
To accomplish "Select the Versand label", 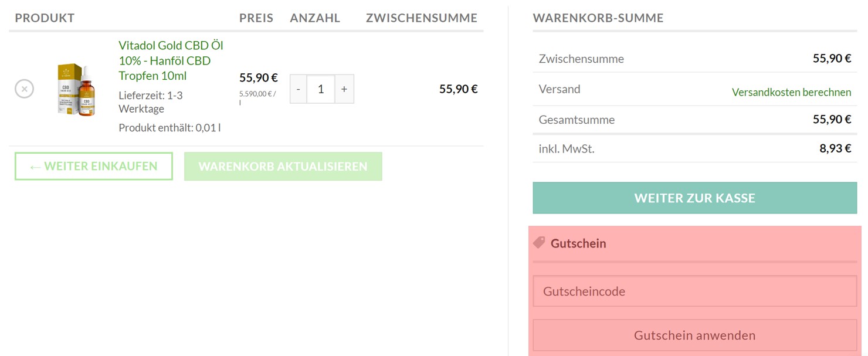I will click(560, 89).
